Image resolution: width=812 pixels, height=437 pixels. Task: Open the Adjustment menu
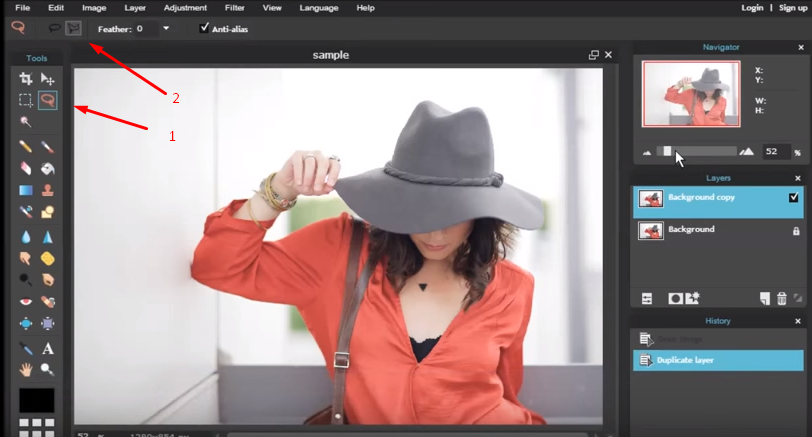[x=185, y=8]
